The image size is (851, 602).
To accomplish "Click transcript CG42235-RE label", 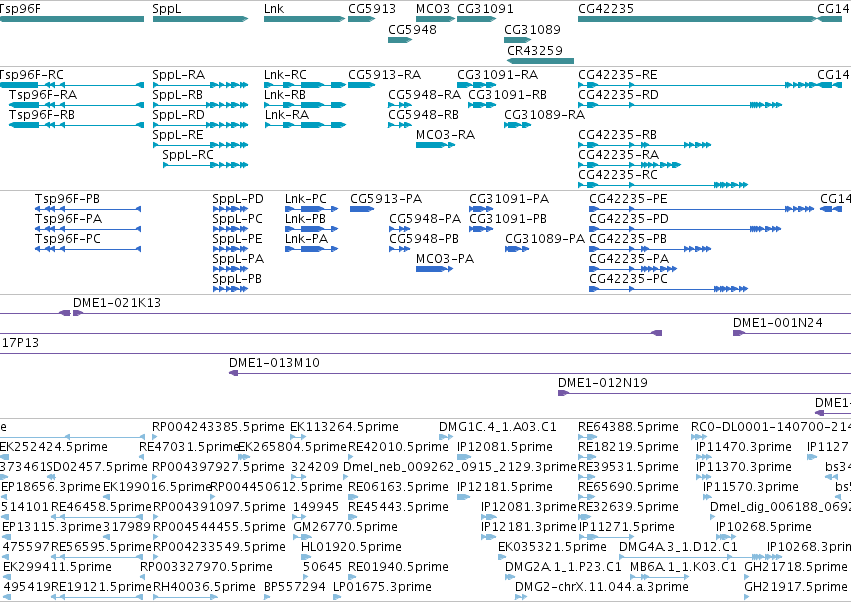I will click(x=618, y=75).
